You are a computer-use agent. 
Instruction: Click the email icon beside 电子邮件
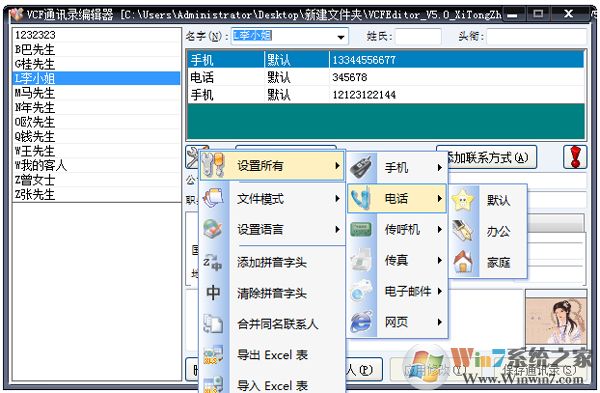[360, 291]
